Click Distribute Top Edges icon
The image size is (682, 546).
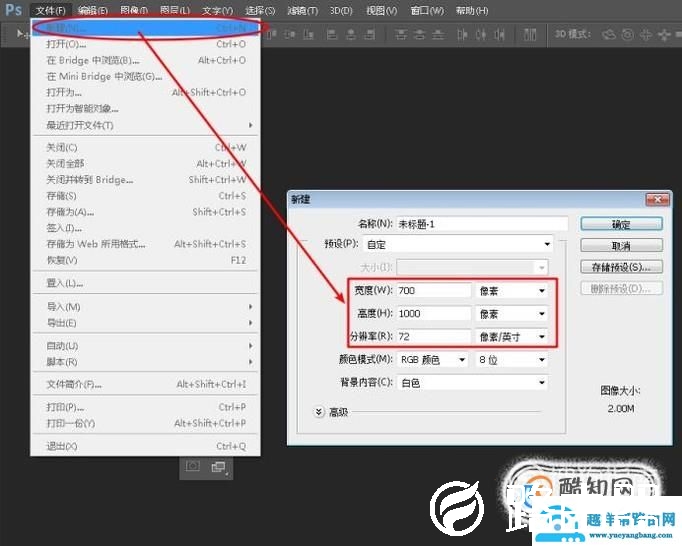[401, 34]
